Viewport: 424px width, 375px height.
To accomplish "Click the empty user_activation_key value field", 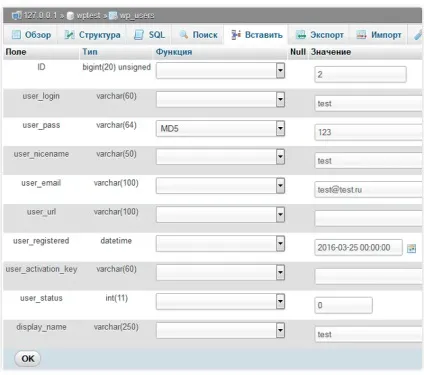I will coord(368,276).
